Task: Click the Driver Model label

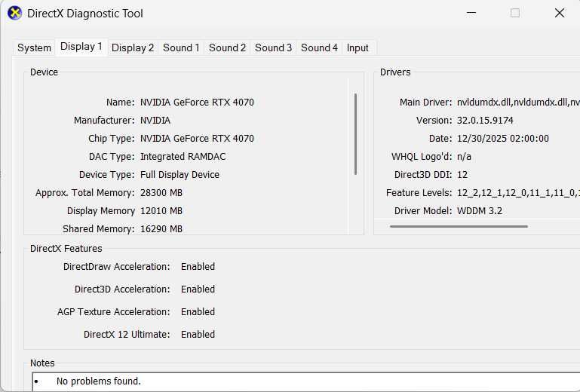Action: coord(423,211)
